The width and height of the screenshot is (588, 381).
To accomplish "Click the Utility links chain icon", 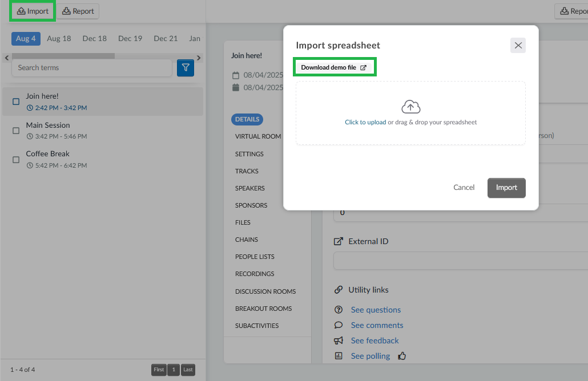I will 339,290.
